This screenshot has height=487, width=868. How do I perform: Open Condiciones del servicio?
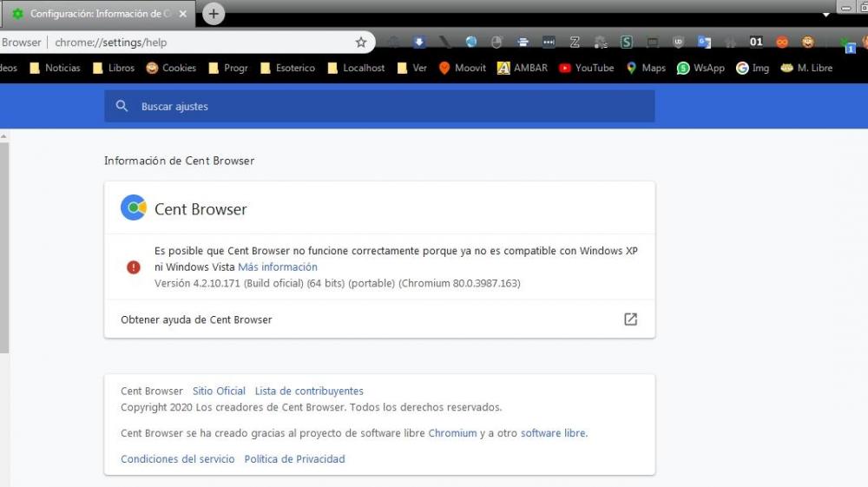tap(178, 458)
